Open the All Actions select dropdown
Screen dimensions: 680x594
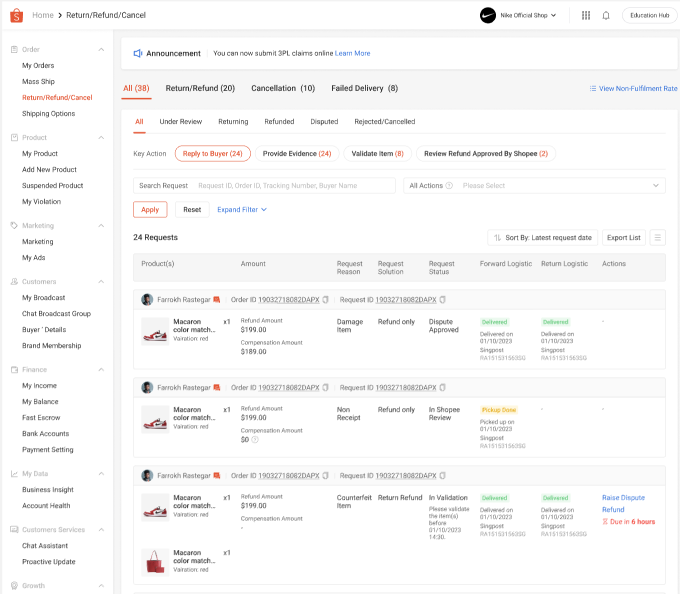[x=558, y=185]
